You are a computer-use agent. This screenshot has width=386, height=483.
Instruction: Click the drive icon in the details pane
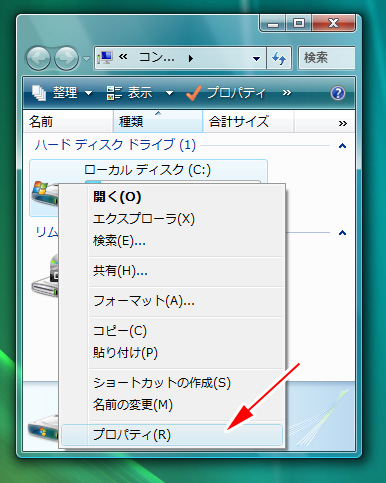43,428
